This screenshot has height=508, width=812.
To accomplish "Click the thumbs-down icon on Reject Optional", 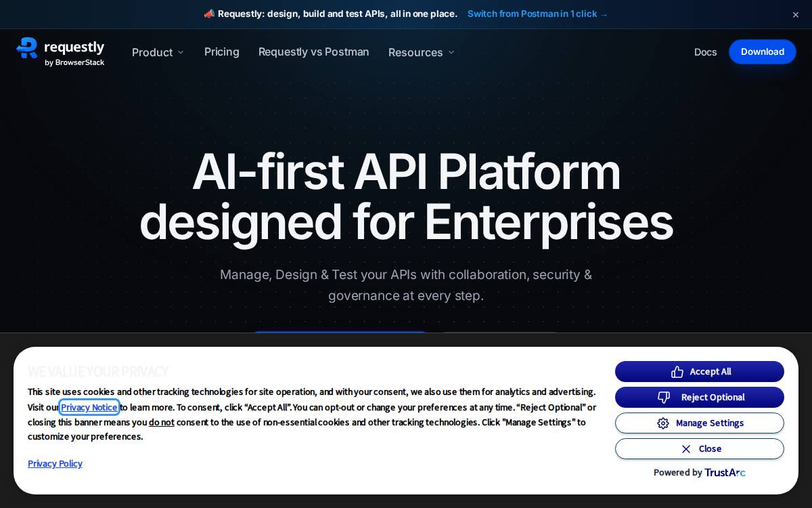I will (664, 398).
